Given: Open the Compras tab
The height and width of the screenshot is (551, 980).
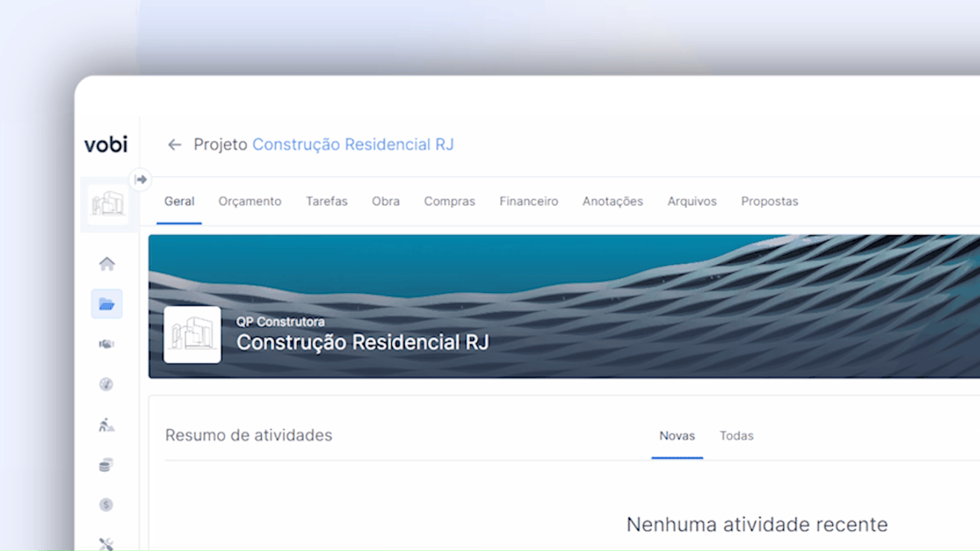Looking at the screenshot, I should point(449,201).
